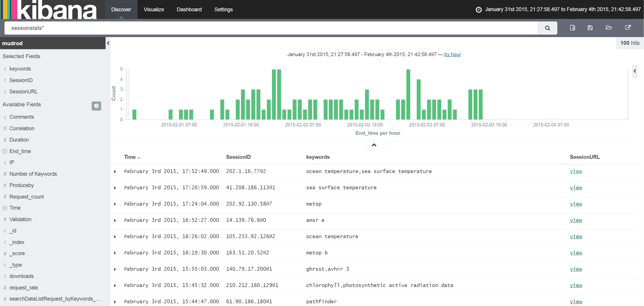
Task: Expand row with keyword metop at 17:24:04
Action: tap(115, 204)
